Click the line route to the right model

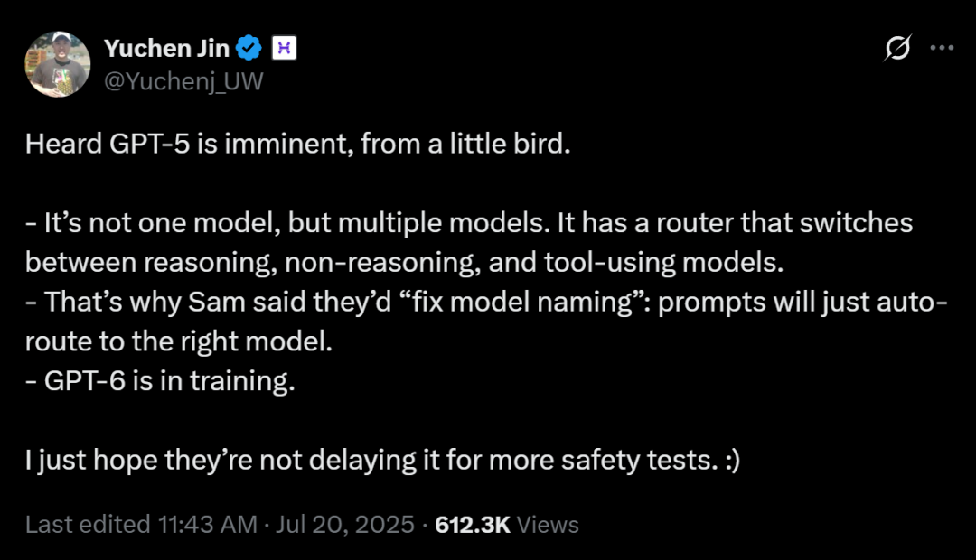coord(179,341)
